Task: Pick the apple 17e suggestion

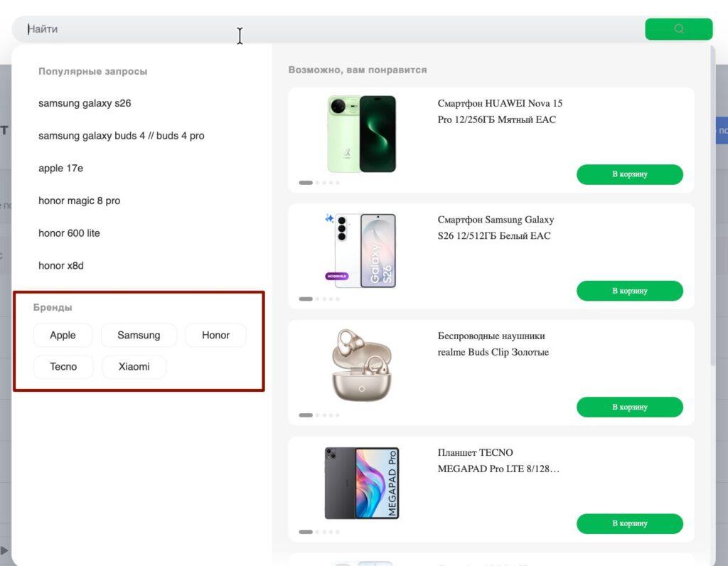Action: tap(61, 168)
